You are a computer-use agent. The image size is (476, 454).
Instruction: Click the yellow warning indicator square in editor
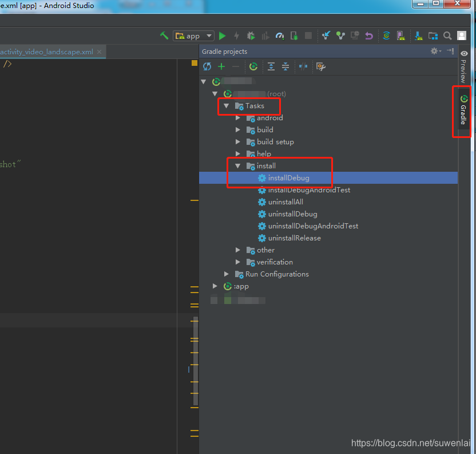click(x=195, y=63)
